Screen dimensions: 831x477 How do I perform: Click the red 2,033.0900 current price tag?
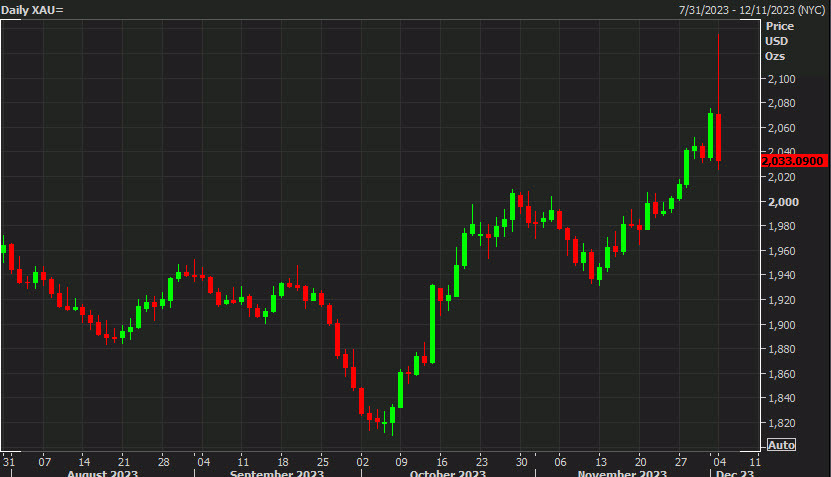click(x=793, y=161)
